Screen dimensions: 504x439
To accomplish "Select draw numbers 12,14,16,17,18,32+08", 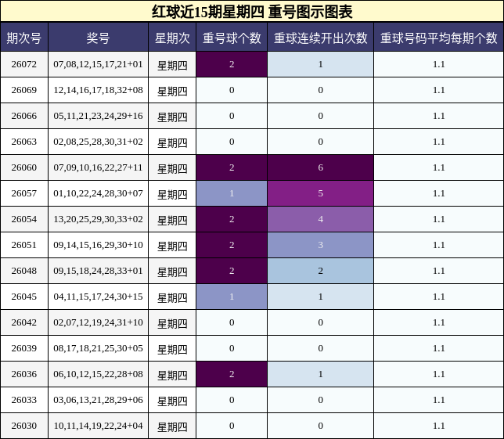I will point(98,90).
